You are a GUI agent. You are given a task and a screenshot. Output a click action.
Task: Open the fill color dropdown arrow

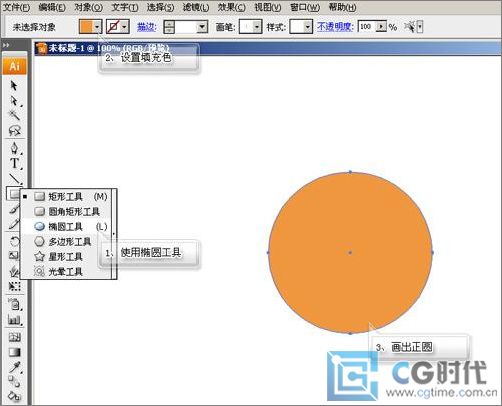(97, 27)
